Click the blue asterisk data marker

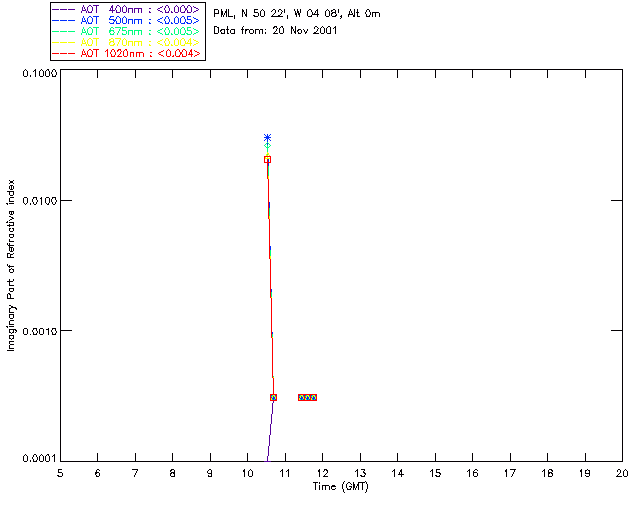[267, 138]
